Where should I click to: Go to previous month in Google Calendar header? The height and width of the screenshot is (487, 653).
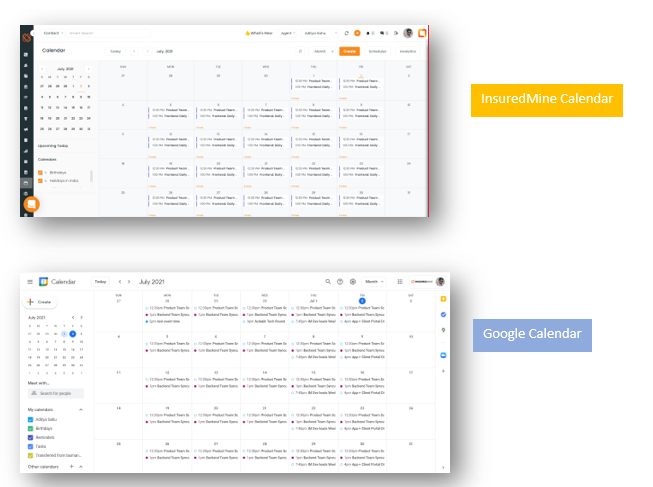pos(120,282)
